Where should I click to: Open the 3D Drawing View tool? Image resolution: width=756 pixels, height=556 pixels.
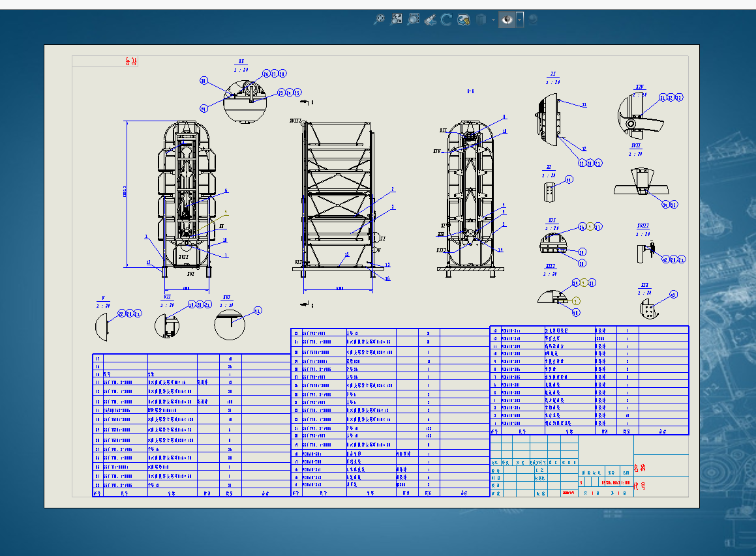[463, 20]
